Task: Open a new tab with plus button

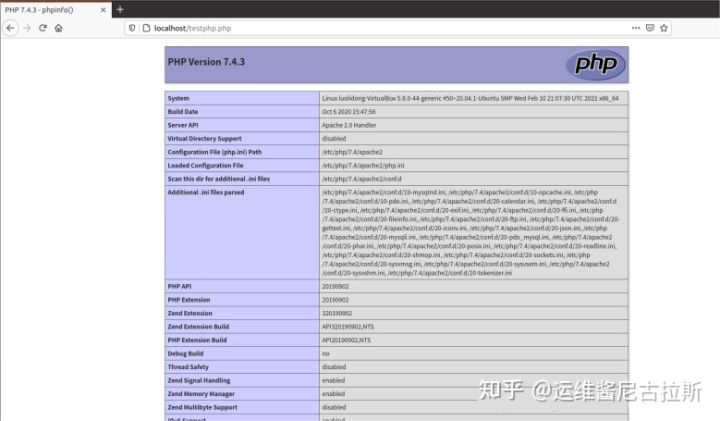Action: (120, 9)
